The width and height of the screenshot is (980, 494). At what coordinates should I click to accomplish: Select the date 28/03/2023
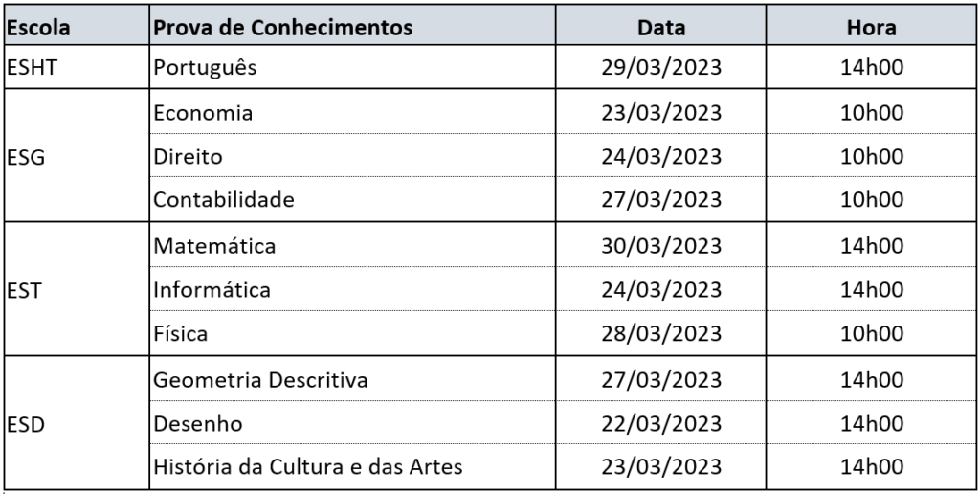(x=660, y=332)
